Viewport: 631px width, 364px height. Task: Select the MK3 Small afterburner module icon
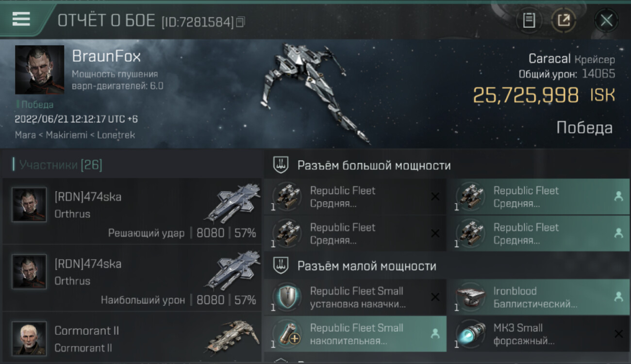pyautogui.click(x=471, y=334)
